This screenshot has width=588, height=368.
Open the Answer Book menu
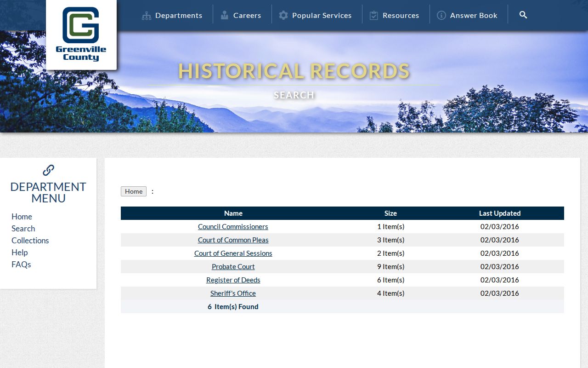pyautogui.click(x=474, y=15)
